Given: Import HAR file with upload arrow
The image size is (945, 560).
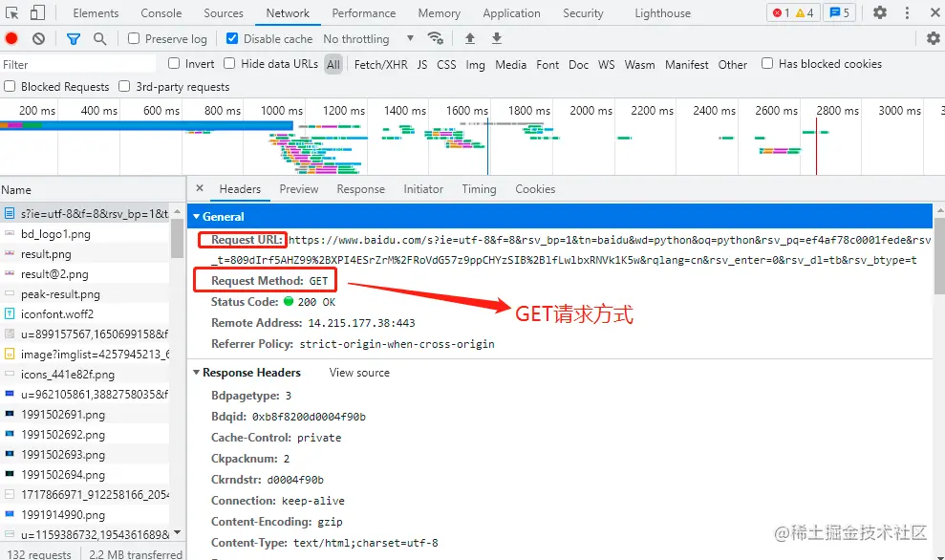Looking at the screenshot, I should 470,38.
